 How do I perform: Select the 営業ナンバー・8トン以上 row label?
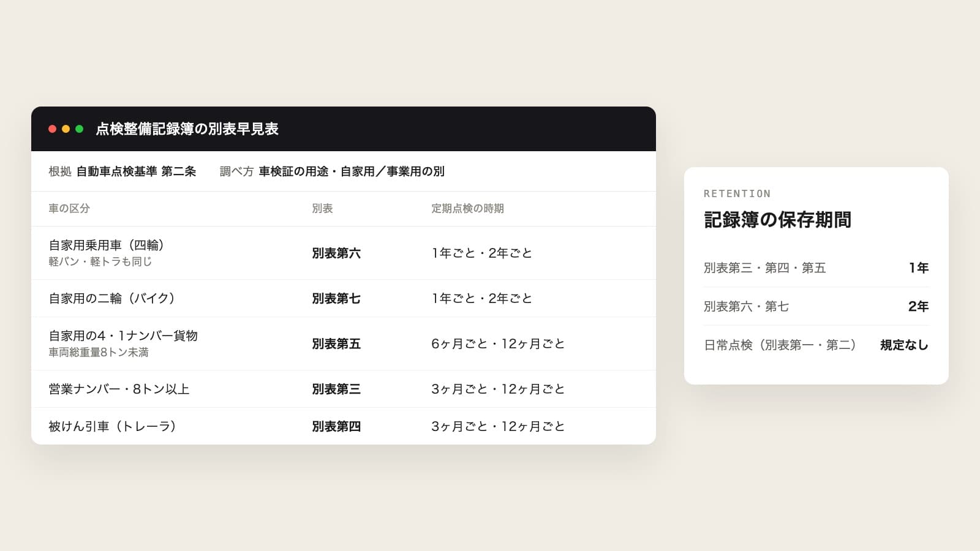[x=119, y=389]
